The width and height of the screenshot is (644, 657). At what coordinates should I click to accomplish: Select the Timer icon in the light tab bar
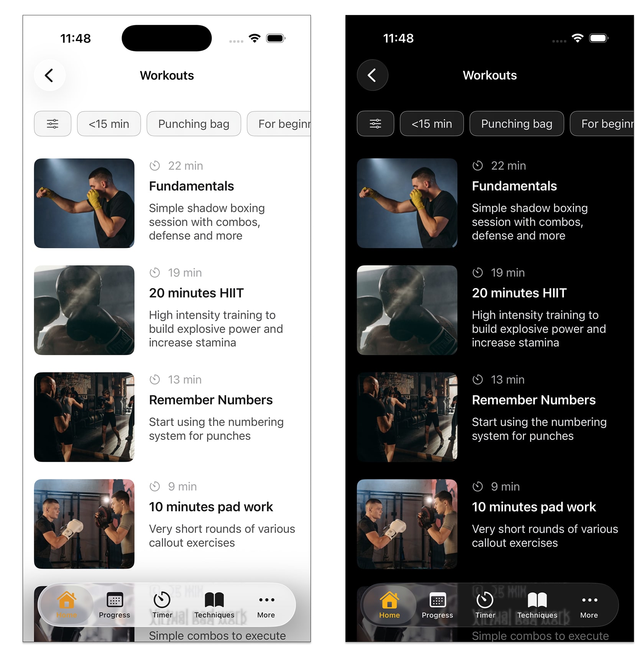tap(162, 600)
